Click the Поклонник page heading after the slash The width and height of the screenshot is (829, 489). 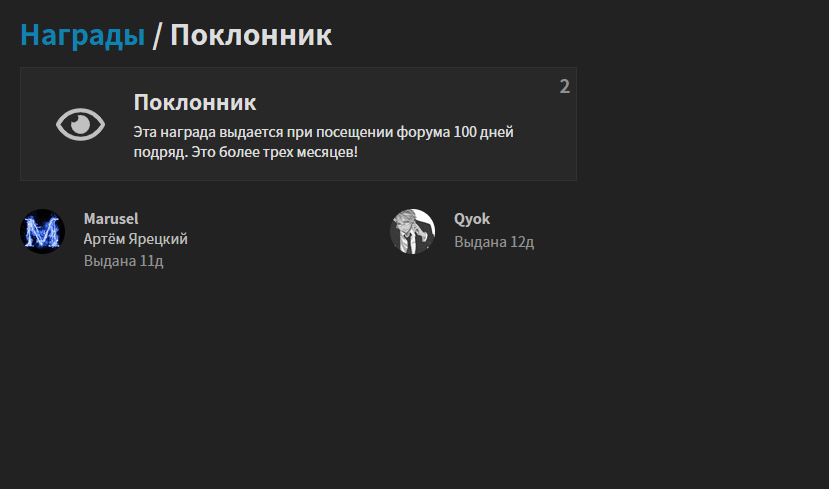251,35
